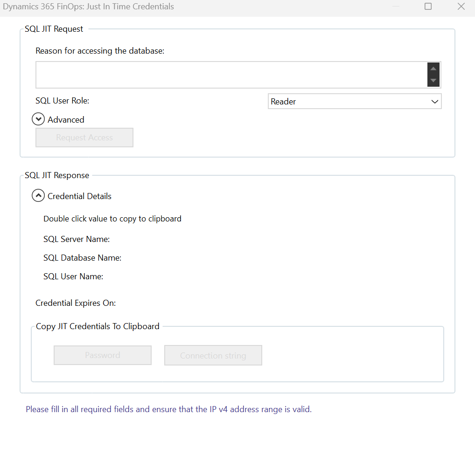Maximize the Just In Time Credentials window
The height and width of the screenshot is (476, 475).
[428, 7]
